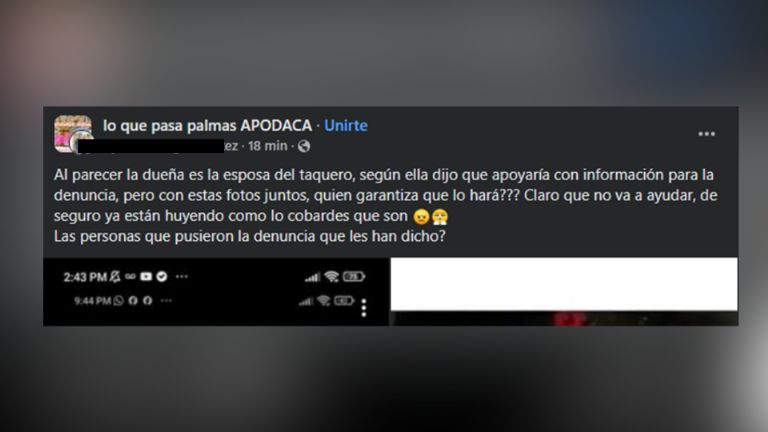The image size is (768, 432).
Task: Click Unirte to join the group
Action: point(346,125)
